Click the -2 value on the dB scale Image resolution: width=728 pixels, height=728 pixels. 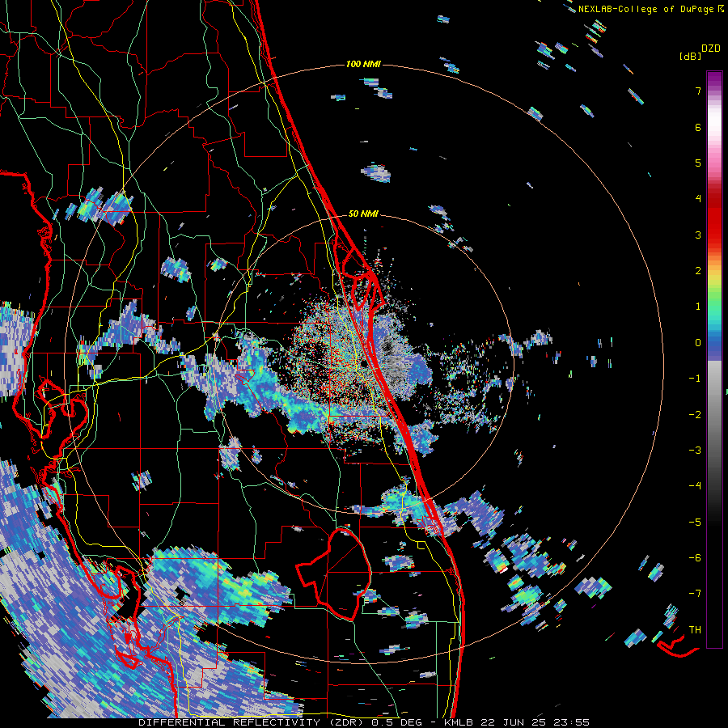click(x=695, y=415)
